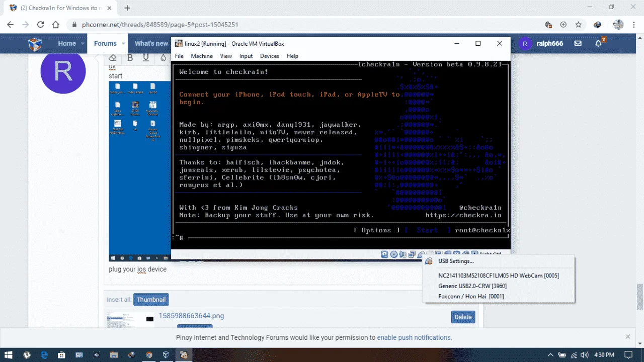Open the VirtualBox Devices menu

[270, 56]
